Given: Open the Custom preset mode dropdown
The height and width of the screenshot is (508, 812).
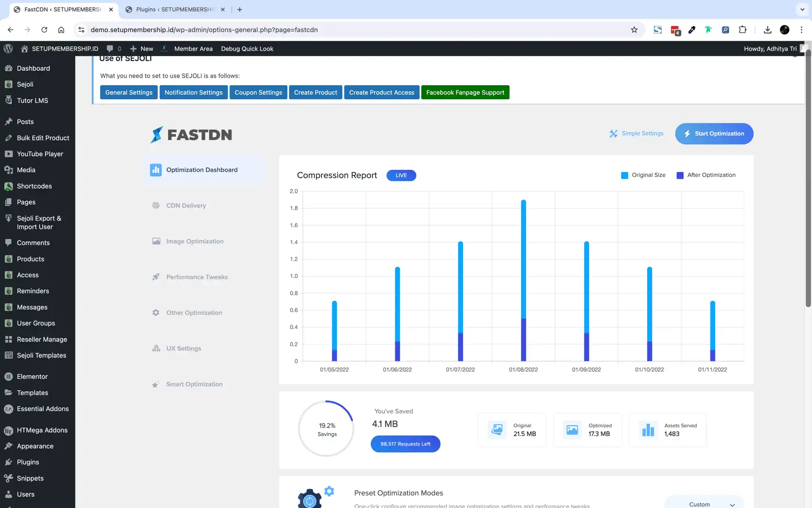Looking at the screenshot, I should click(704, 503).
